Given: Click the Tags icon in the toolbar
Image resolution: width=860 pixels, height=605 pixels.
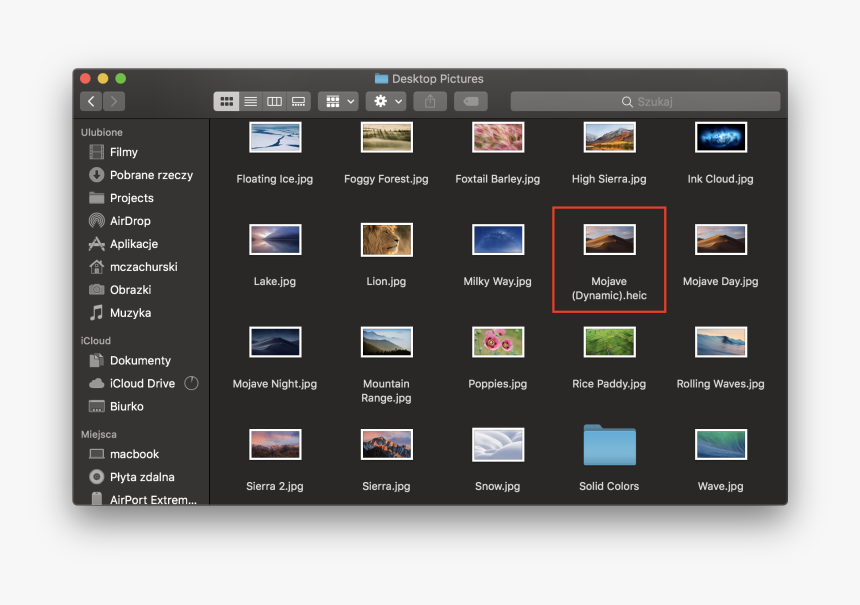Looking at the screenshot, I should (x=470, y=100).
